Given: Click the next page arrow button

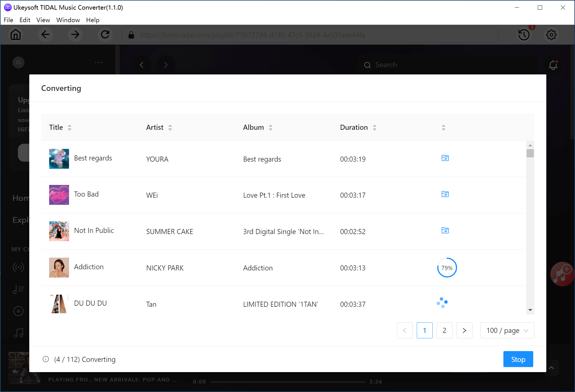Looking at the screenshot, I should (x=464, y=330).
